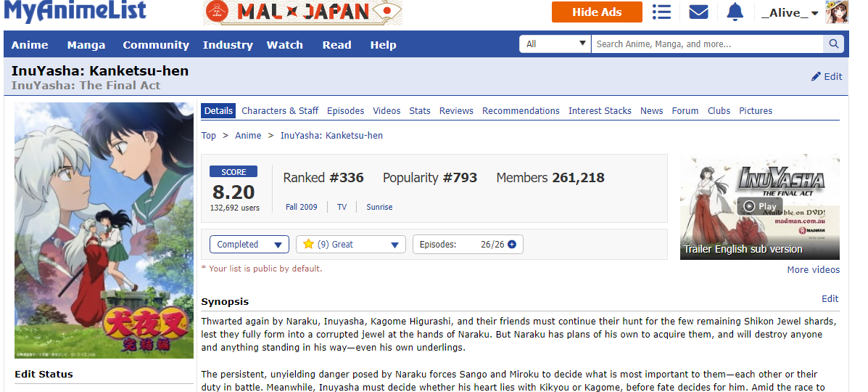Click the 'InuYasha: The Final Act' subtitle
This screenshot has height=392, width=868.
(x=86, y=86)
